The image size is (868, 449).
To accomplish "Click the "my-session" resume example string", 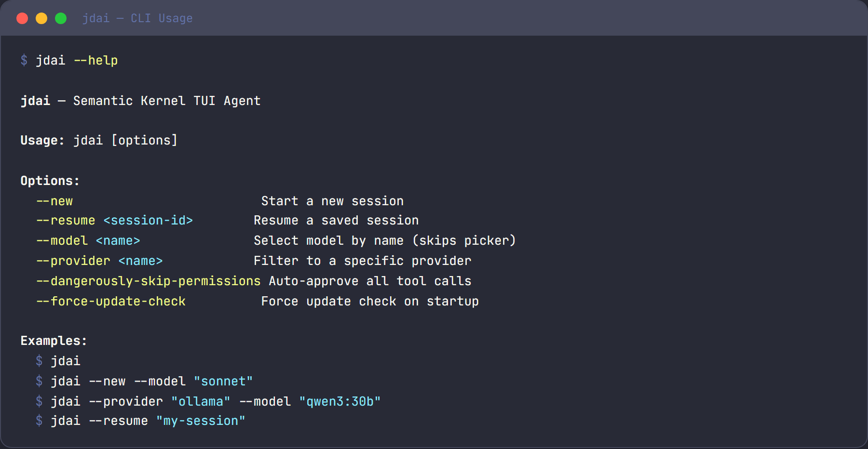I will [x=200, y=421].
